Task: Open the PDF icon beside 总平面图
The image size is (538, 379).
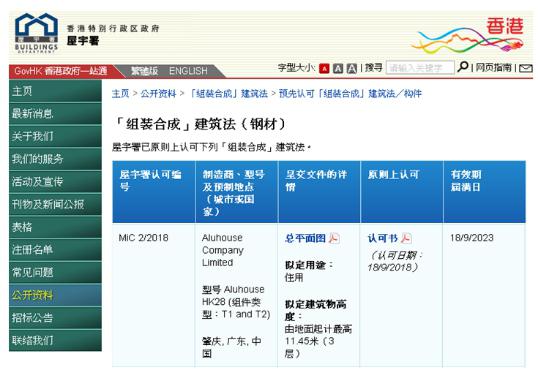Action: pos(334,238)
